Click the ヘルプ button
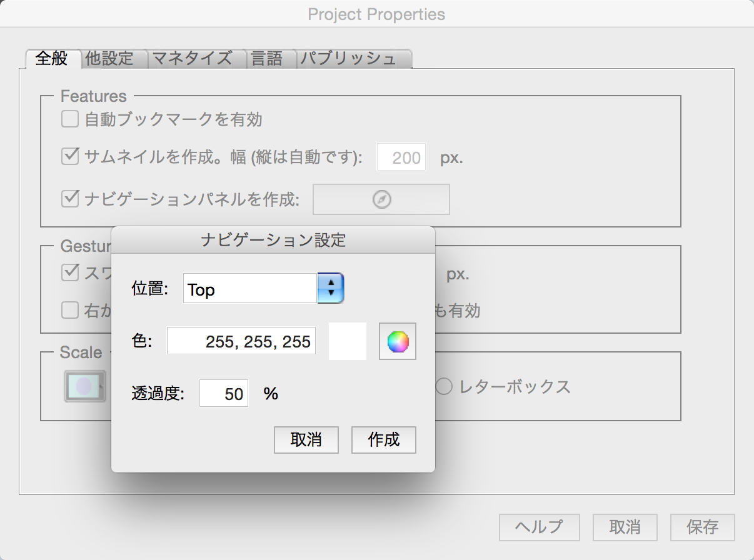The height and width of the screenshot is (560, 754). (540, 527)
